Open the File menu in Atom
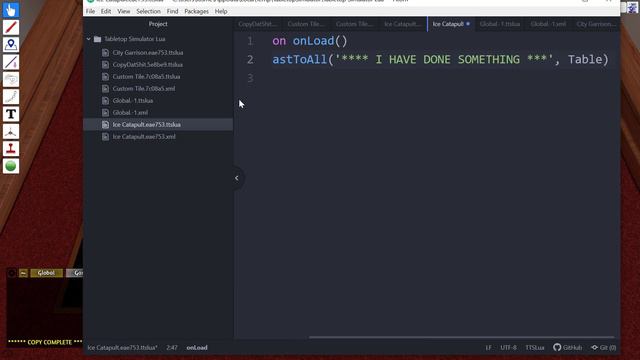Viewport: 640px width, 360px height. [90, 11]
